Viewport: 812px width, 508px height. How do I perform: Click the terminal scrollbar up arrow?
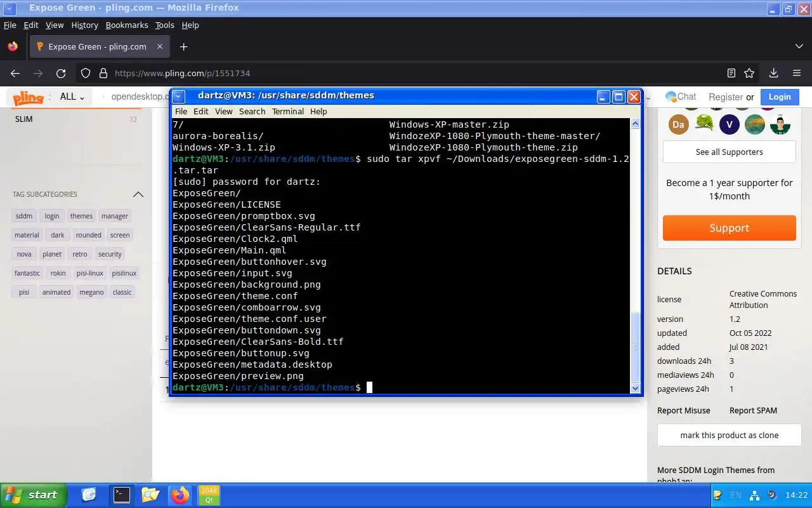(x=636, y=124)
